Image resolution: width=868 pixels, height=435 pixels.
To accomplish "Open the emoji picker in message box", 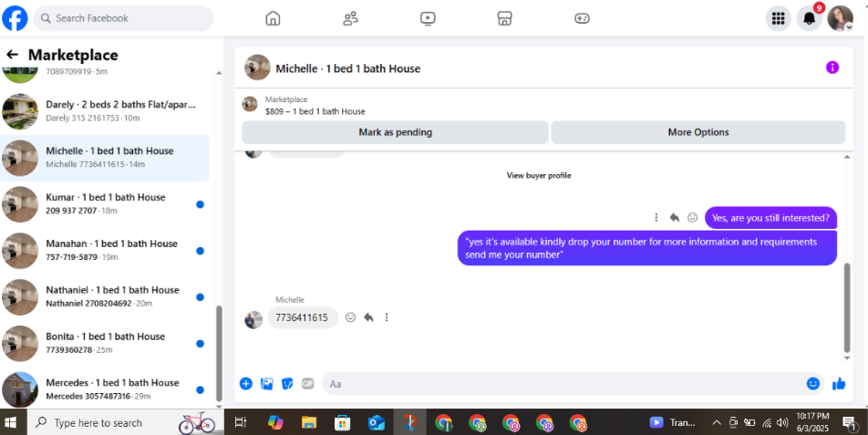I will tap(812, 384).
